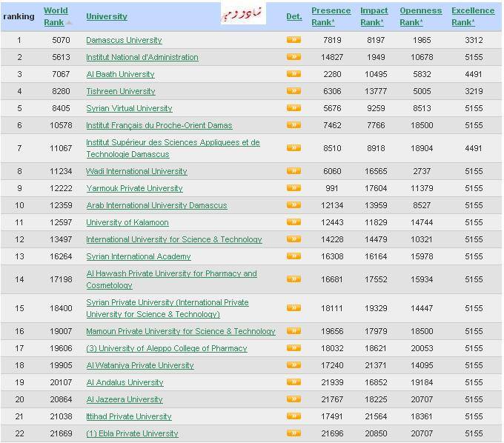Open the Yarmouk Private University link
504x443 pixels.
tap(134, 188)
